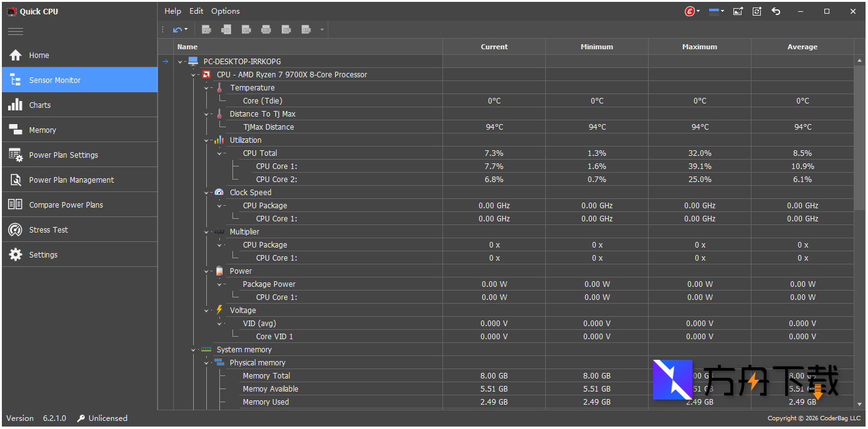Export sensor data as XLS
This screenshot has height=429, width=868.
pos(286,29)
